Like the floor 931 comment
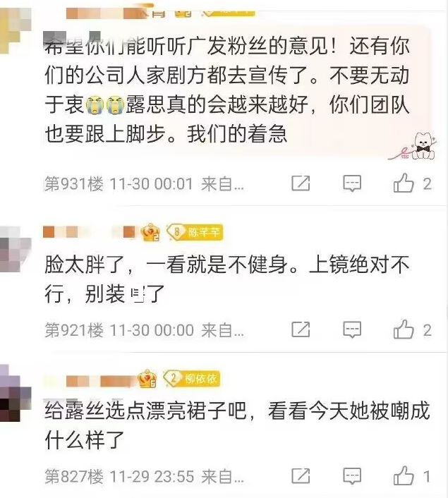The height and width of the screenshot is (498, 448). [404, 183]
